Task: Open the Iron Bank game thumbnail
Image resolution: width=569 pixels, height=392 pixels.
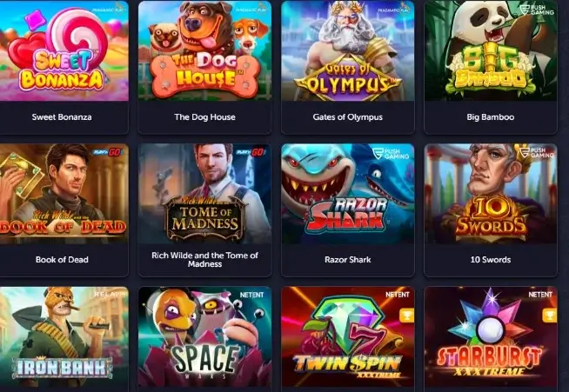Action: coord(64,337)
